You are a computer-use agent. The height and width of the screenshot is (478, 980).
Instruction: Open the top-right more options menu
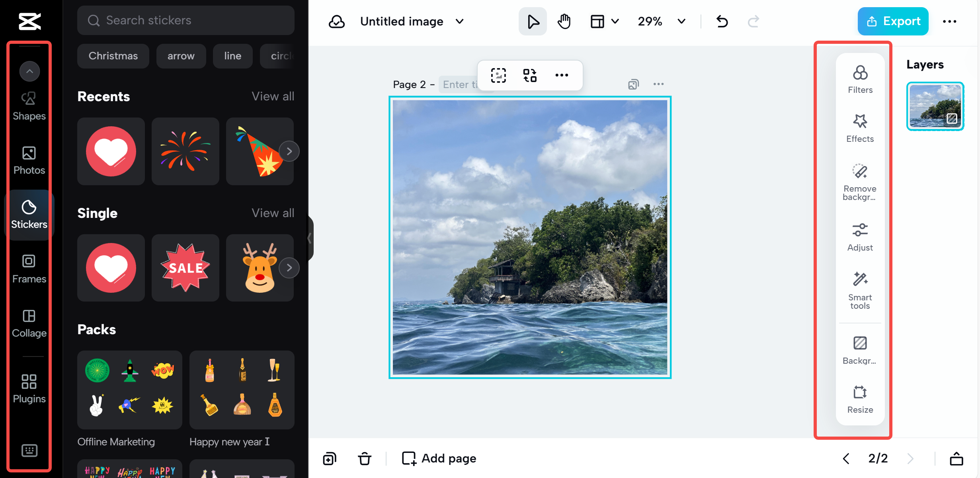pos(949,22)
